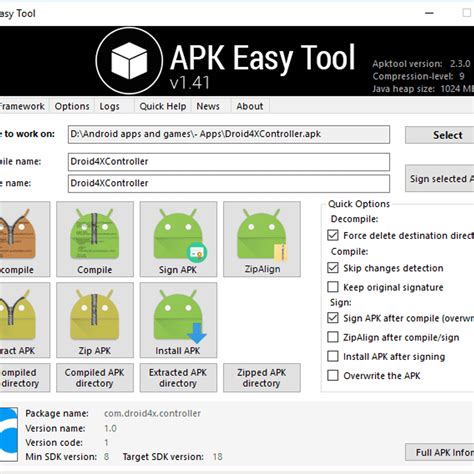
Task: Click the Decompile brown Android icon
Action: point(17,234)
